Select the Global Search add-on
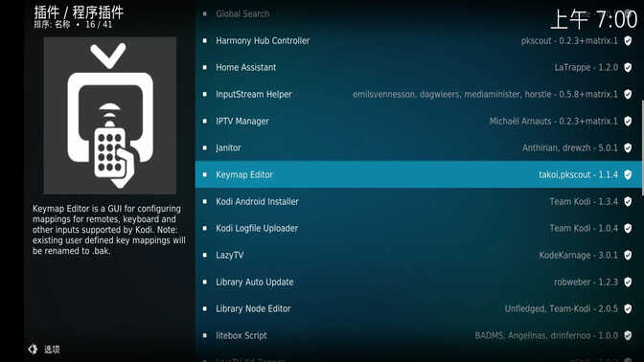This screenshot has width=644, height=362. click(418, 14)
